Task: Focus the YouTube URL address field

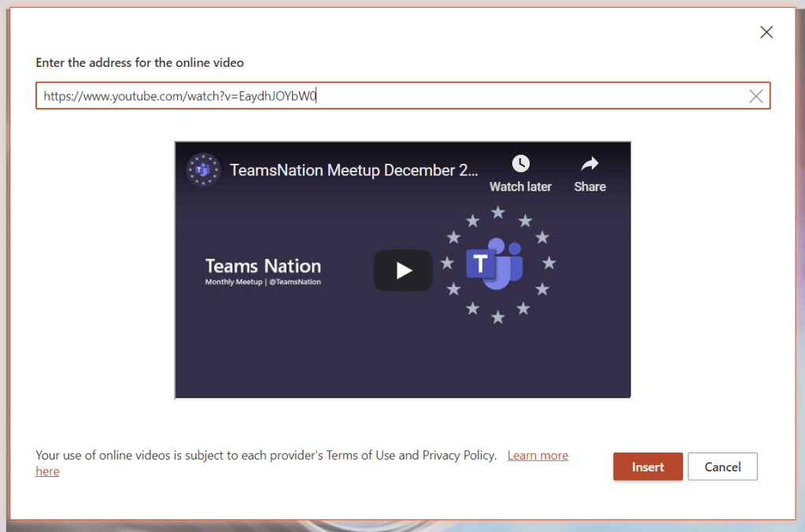Action: 386,96
